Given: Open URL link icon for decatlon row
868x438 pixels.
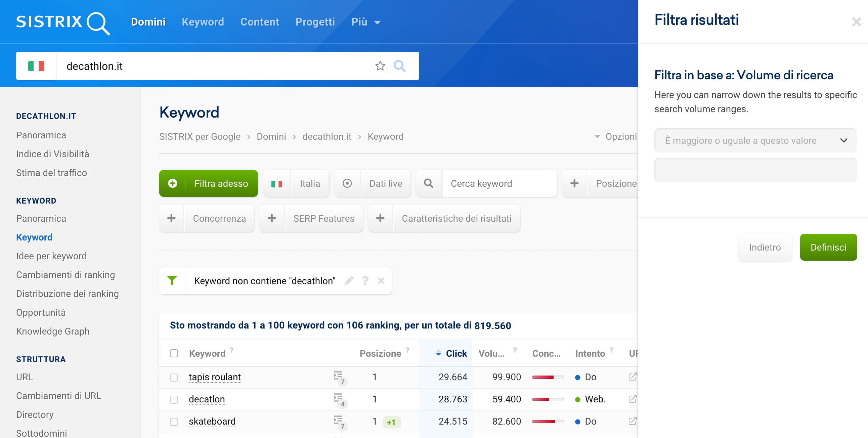Looking at the screenshot, I should point(632,399).
